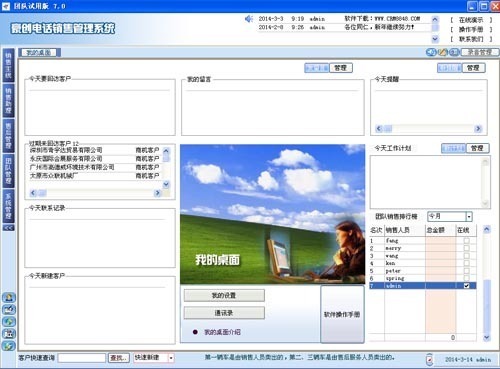Click the 查找.. search button
This screenshot has height=369, width=500.
[x=119, y=358]
